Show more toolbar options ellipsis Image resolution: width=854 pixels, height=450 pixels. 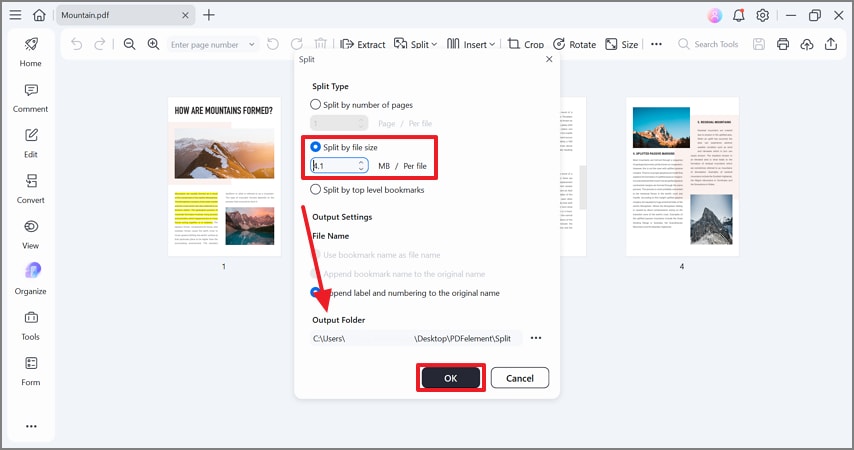(656, 44)
